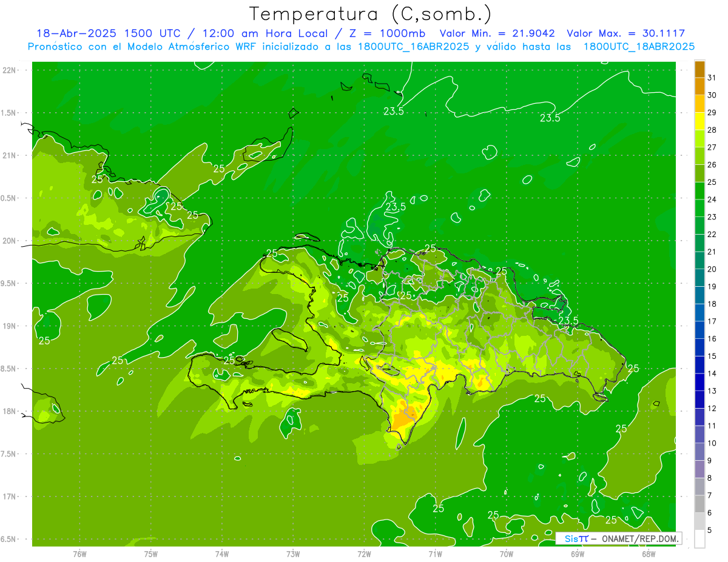Screen dimensions: 728x562
Task: Click the "74W" longitude label
Action: [x=222, y=554]
